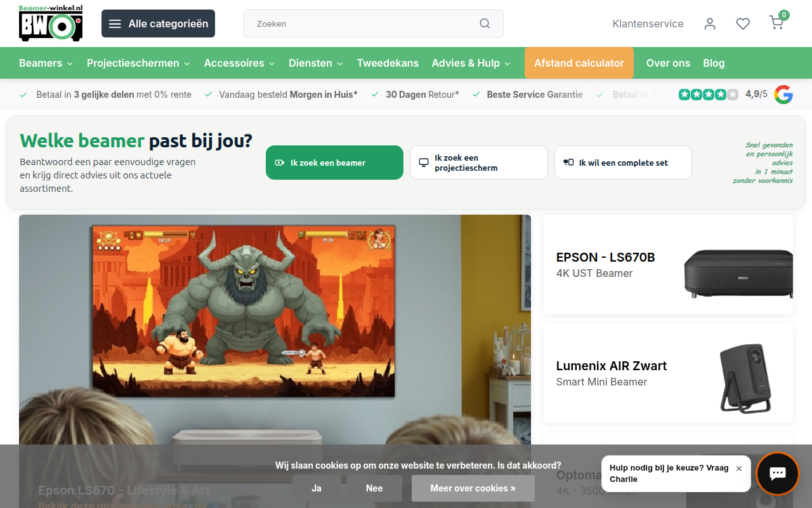Open the Klantenservice link
This screenshot has height=508, width=812.
pos(648,23)
